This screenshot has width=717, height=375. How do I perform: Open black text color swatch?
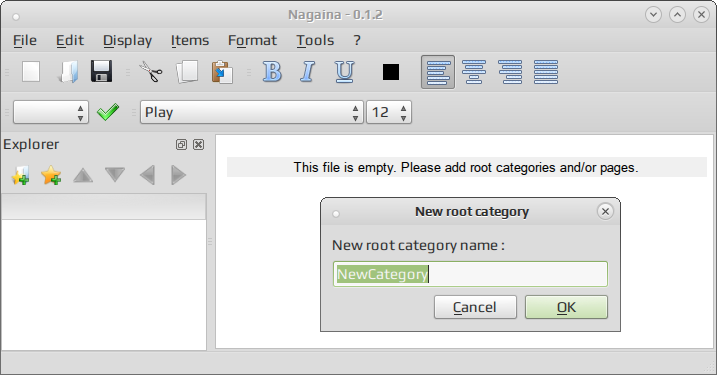coord(391,72)
